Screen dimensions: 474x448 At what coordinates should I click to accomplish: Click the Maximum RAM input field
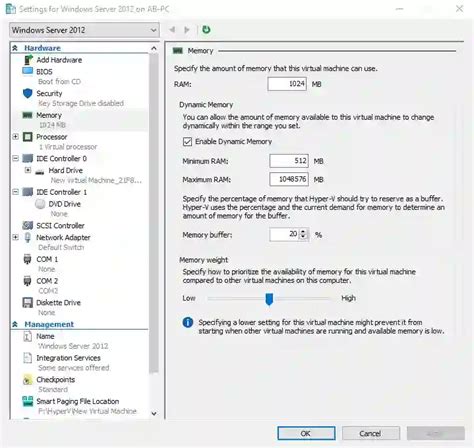point(289,179)
